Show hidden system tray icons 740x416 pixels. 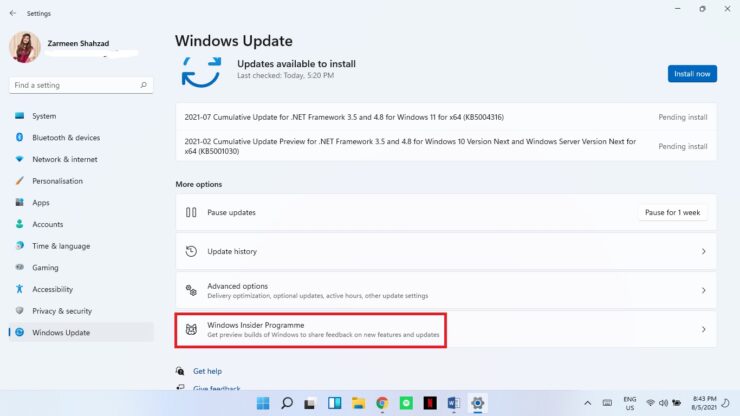click(588, 403)
